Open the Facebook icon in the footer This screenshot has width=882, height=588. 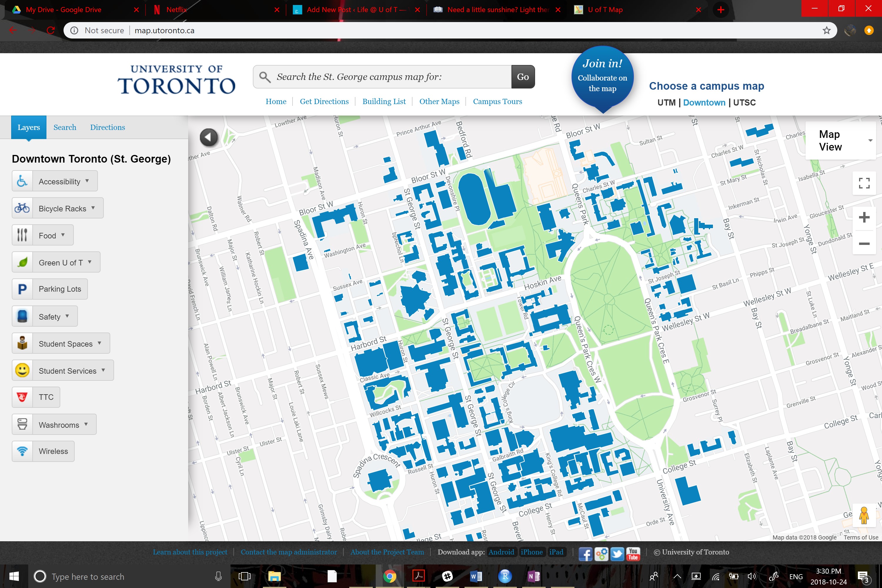(x=585, y=553)
